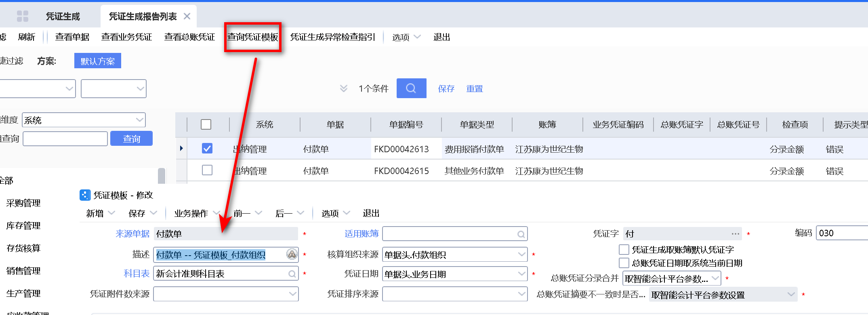The width and height of the screenshot is (868, 315).
Task: Select 存货核算 in the left tree
Action: tap(23, 248)
